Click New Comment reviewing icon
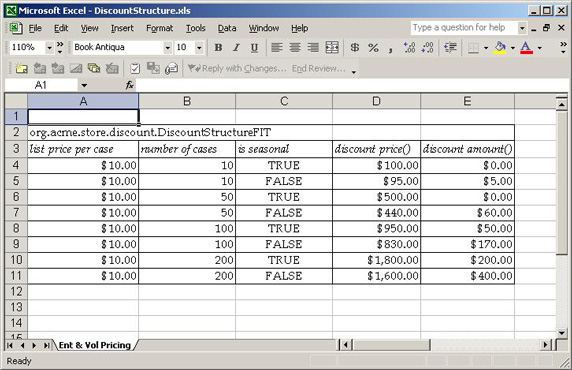 point(22,68)
